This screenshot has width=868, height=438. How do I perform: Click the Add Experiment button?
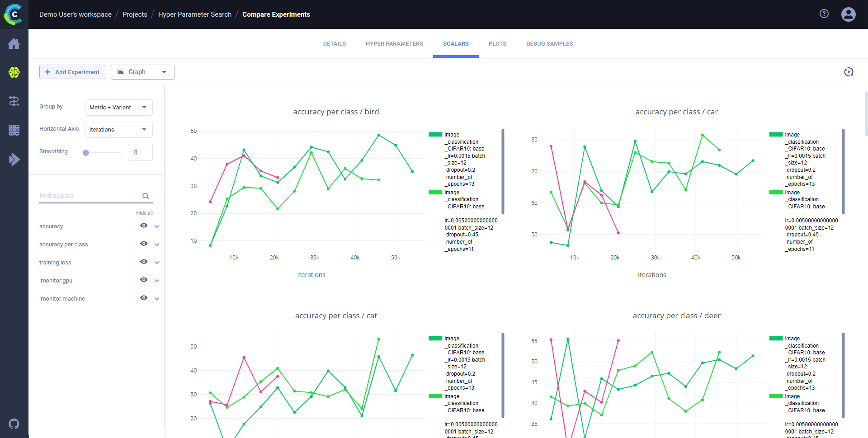pyautogui.click(x=72, y=72)
